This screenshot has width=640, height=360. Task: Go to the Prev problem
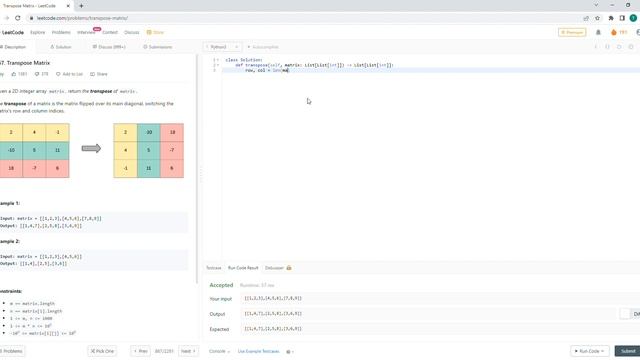(140, 351)
